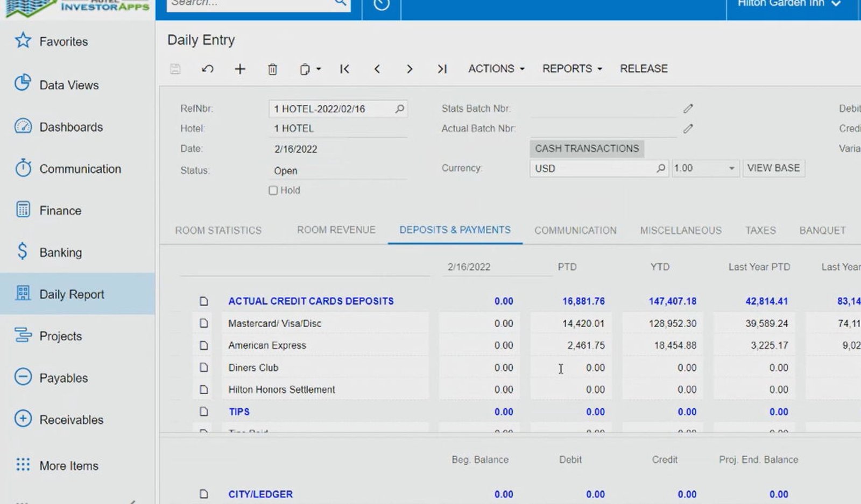Click the ACTUAL CREDIT CARDS PTD total 16,881.76

pyautogui.click(x=583, y=301)
